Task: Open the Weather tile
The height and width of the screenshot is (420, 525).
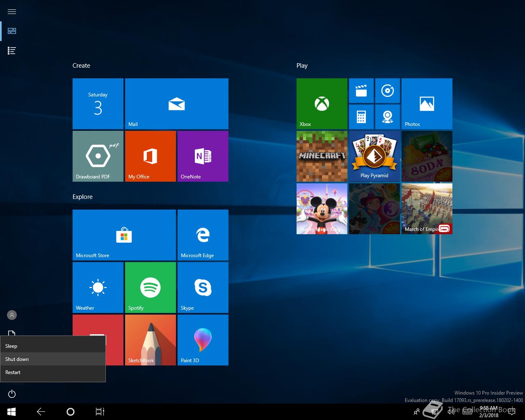Action: (x=98, y=288)
